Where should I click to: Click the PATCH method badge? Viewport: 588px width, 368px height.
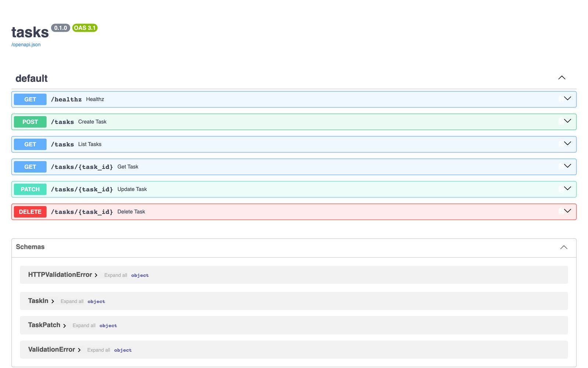[30, 189]
